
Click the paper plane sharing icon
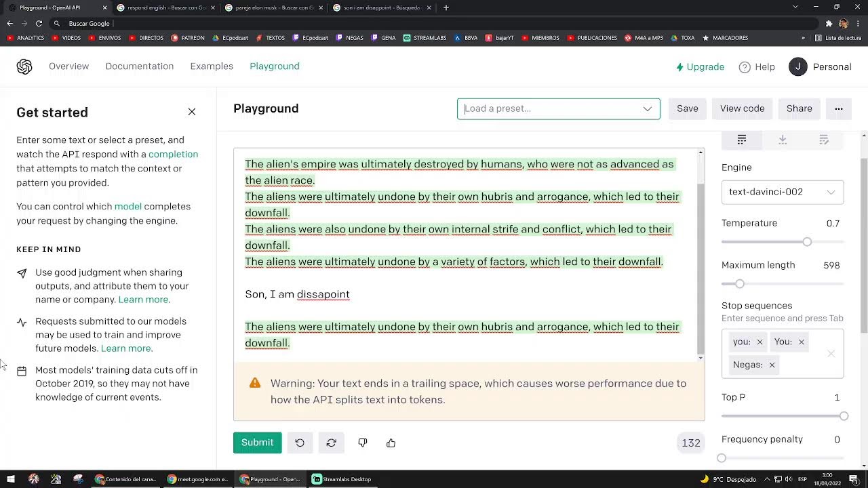pyautogui.click(x=22, y=273)
